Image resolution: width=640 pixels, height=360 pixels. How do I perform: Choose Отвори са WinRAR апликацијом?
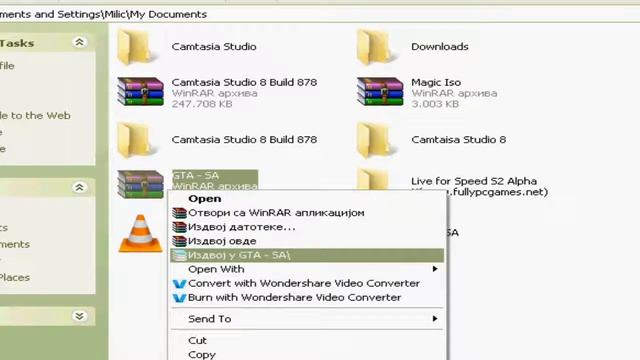click(x=307, y=213)
